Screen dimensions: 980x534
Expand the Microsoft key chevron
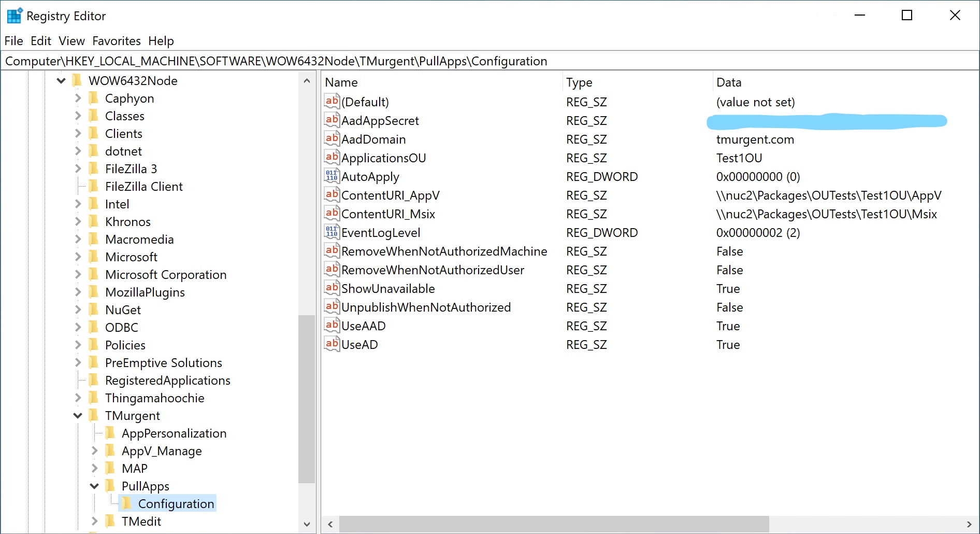[x=78, y=257]
